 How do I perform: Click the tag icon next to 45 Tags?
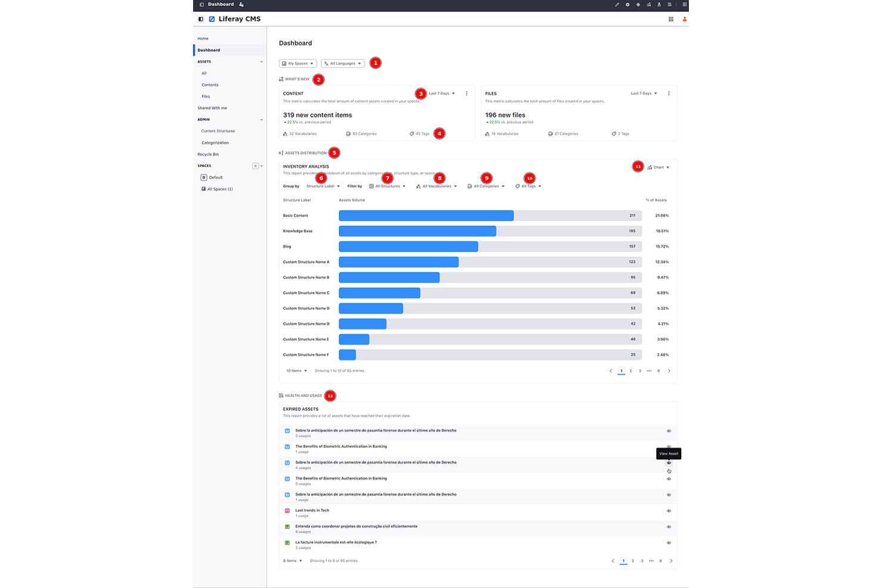[x=412, y=134]
